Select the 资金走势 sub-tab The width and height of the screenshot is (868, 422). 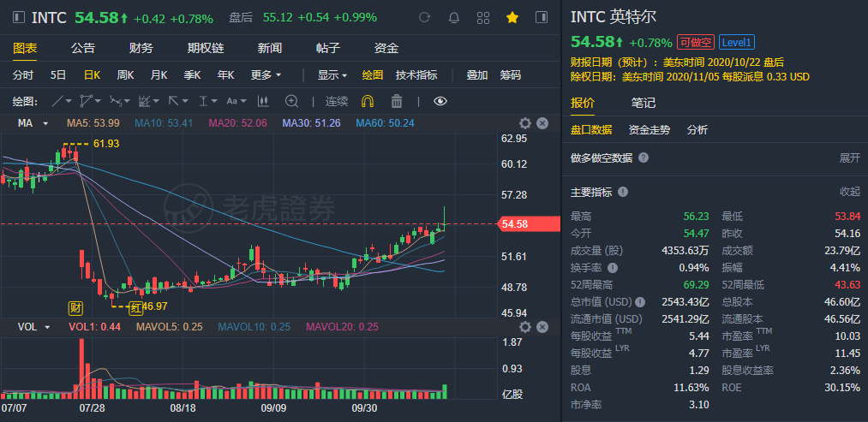650,130
